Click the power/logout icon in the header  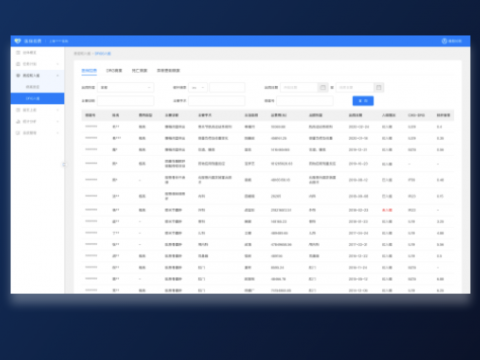444,41
